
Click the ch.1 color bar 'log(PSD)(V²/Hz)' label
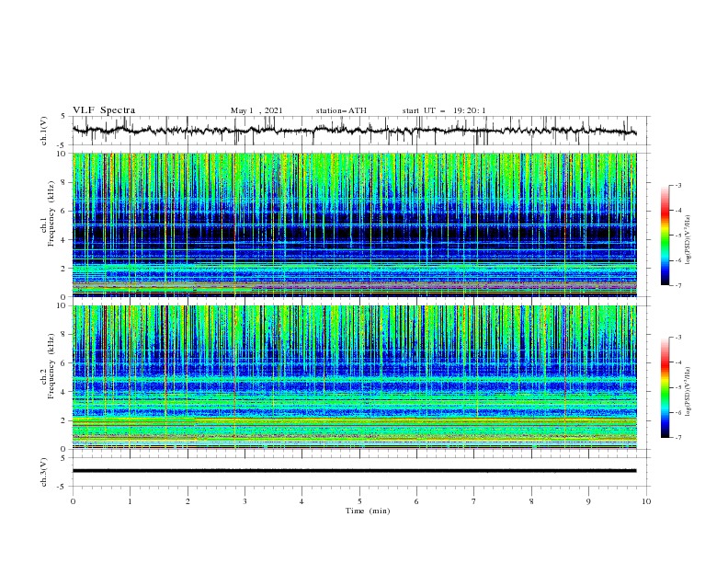(688, 240)
